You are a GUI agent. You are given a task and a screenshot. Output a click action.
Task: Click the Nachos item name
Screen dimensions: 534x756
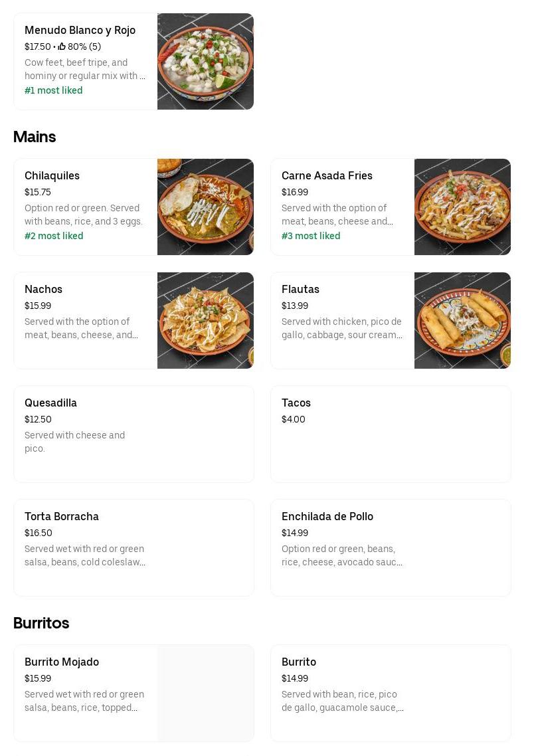click(43, 289)
